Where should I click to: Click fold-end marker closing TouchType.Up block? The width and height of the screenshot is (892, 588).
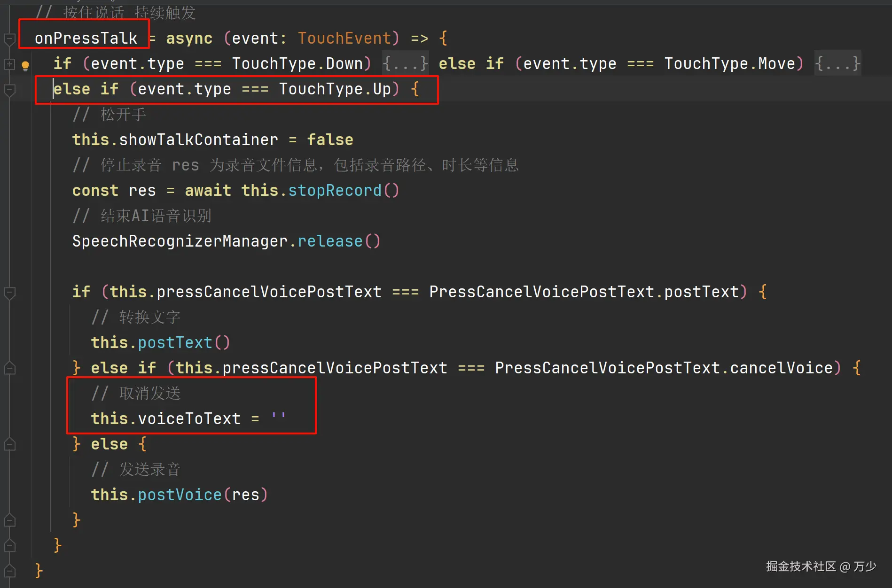9,546
